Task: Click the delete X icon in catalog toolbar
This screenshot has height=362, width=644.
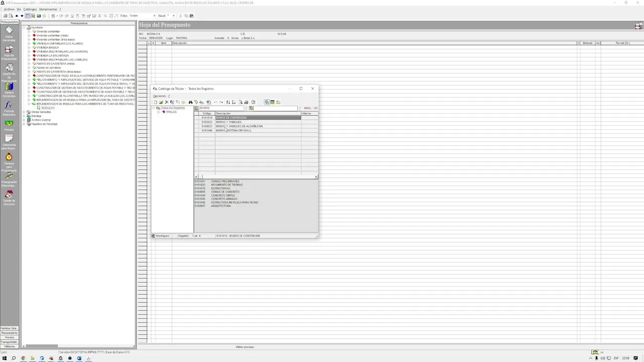Action: pyautogui.click(x=167, y=102)
